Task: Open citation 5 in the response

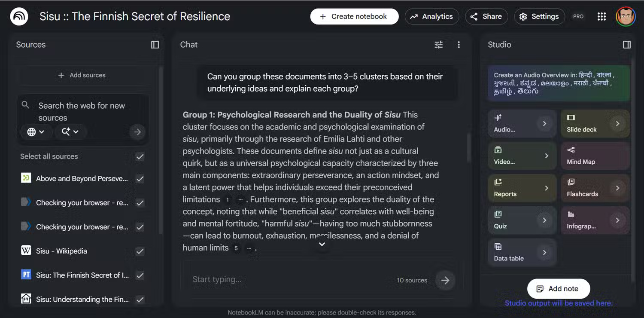Action: point(236,248)
